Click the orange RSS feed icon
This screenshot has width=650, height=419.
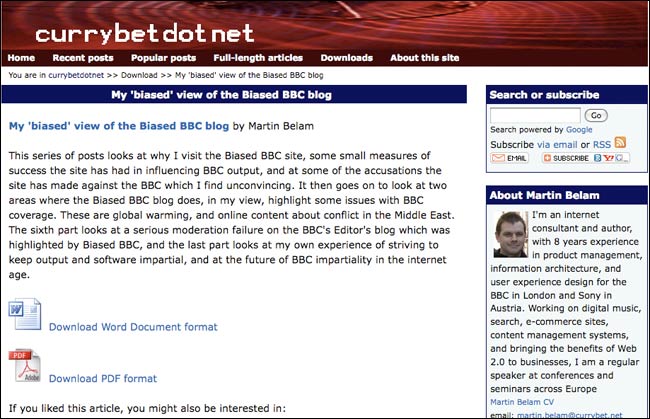click(x=620, y=143)
